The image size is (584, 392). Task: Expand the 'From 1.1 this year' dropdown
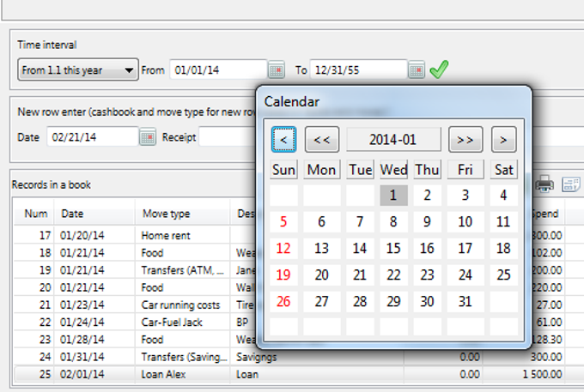[x=78, y=69]
